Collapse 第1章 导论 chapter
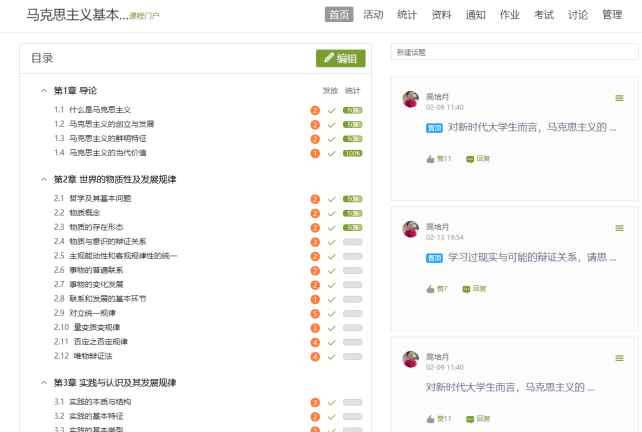The image size is (642, 432). pos(44,90)
